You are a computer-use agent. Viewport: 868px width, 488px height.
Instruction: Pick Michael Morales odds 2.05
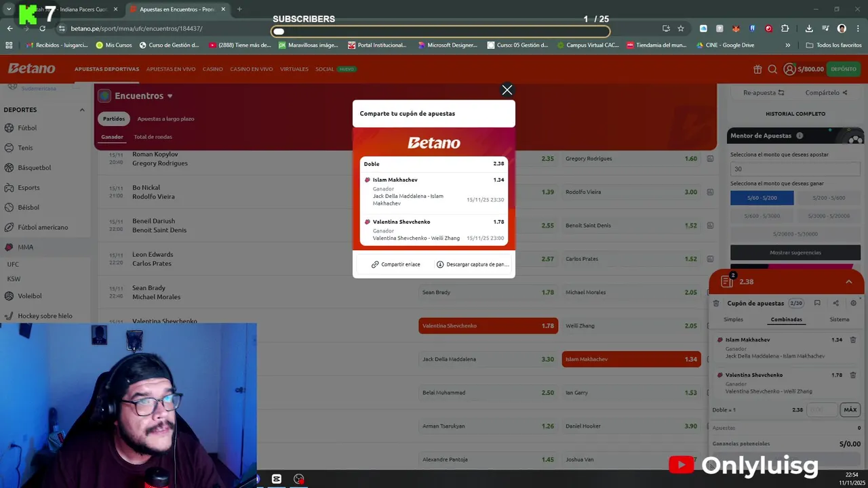631,292
